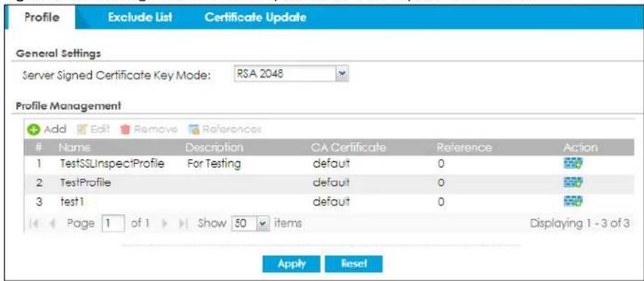Screen dimensions: 644x281
Task: Sort by the Reference column header
Action: point(464,147)
